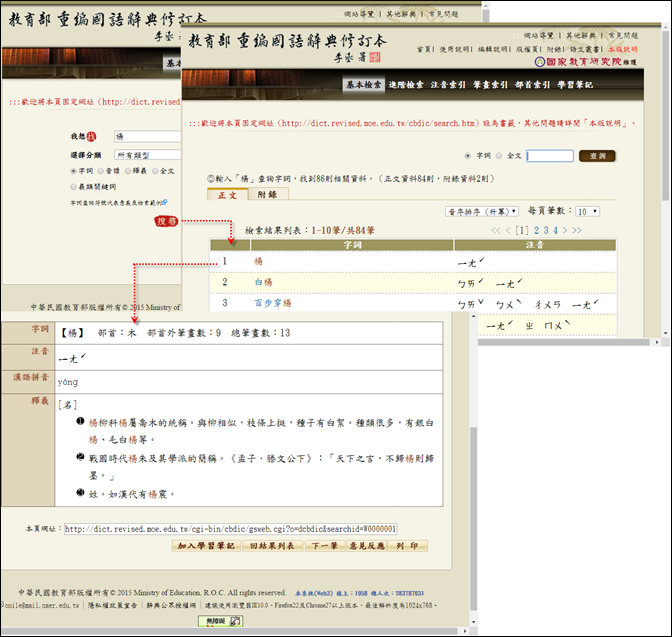Go to results page 2

coord(537,231)
